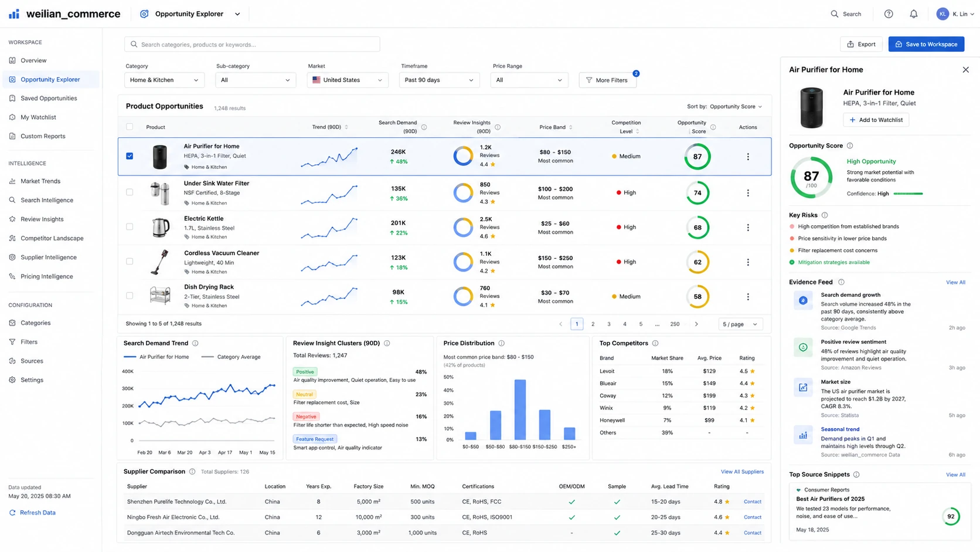Toggle select-all checkbox in table header

(130, 127)
